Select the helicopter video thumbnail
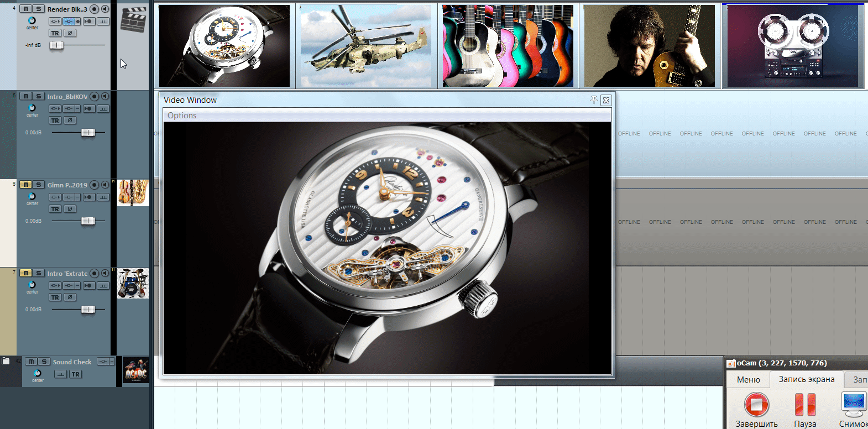This screenshot has height=429, width=868. pos(366,45)
